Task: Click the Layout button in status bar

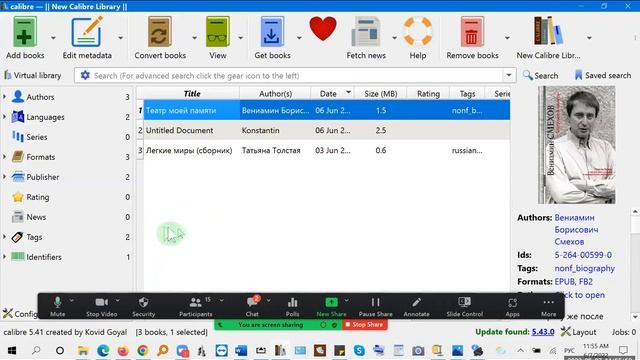Action: pyautogui.click(x=578, y=332)
